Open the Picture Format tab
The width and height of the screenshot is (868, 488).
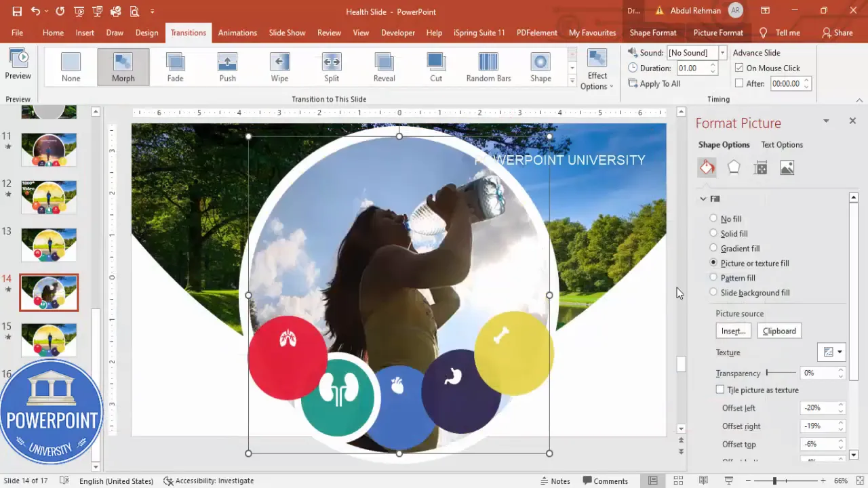pos(718,33)
